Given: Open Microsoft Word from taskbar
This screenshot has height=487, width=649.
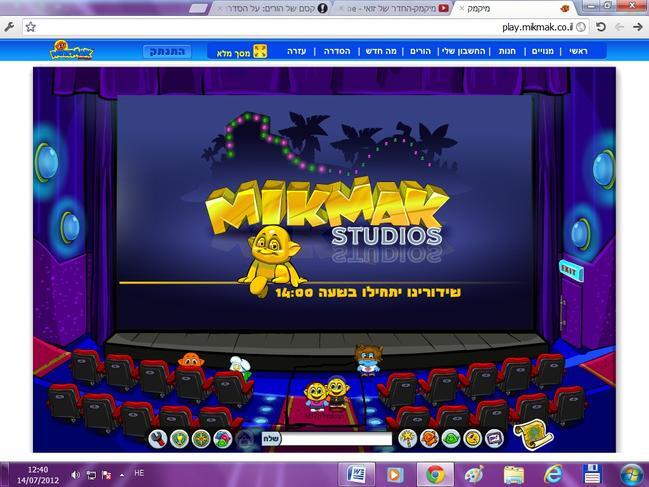Looking at the screenshot, I should pyautogui.click(x=357, y=474).
